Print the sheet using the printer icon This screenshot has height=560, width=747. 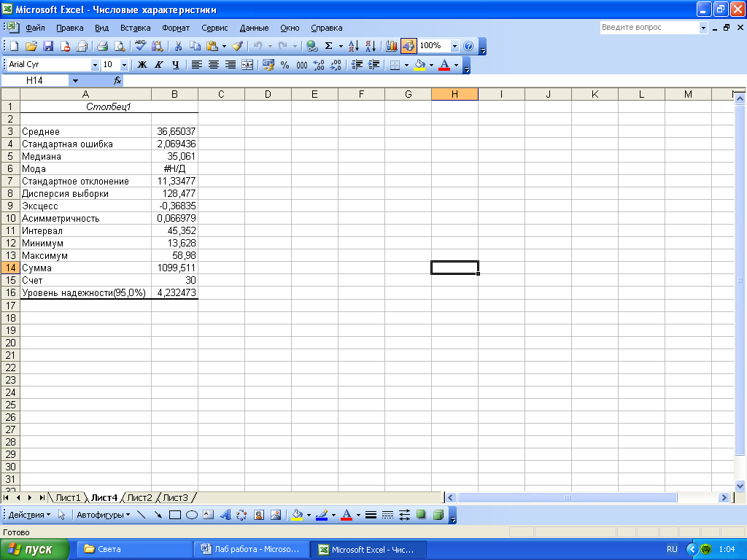tap(102, 46)
